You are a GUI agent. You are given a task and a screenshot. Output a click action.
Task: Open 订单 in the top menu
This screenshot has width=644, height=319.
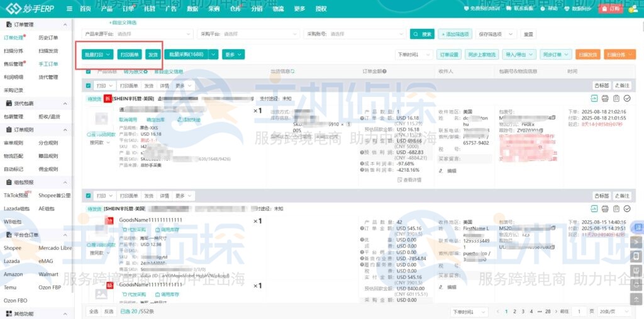[128, 9]
